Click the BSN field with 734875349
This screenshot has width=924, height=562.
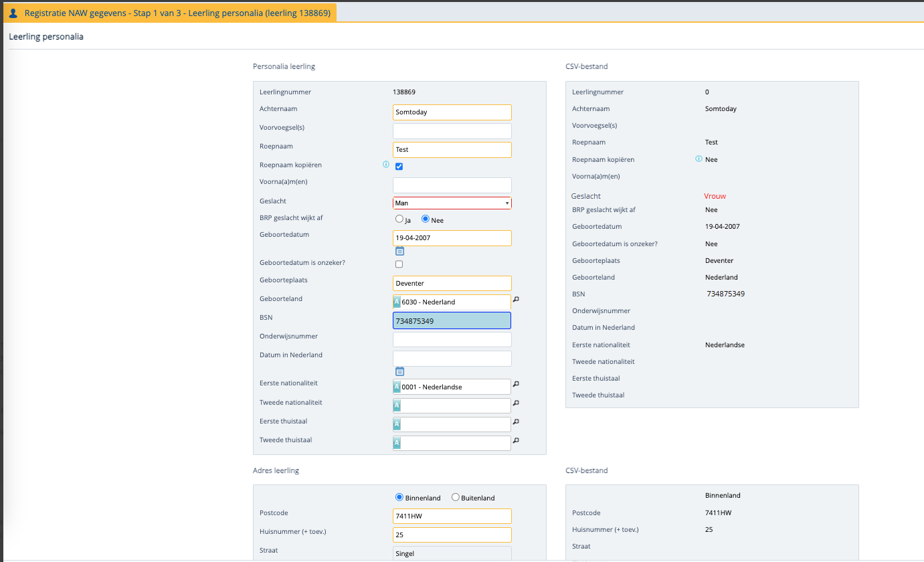tap(452, 320)
